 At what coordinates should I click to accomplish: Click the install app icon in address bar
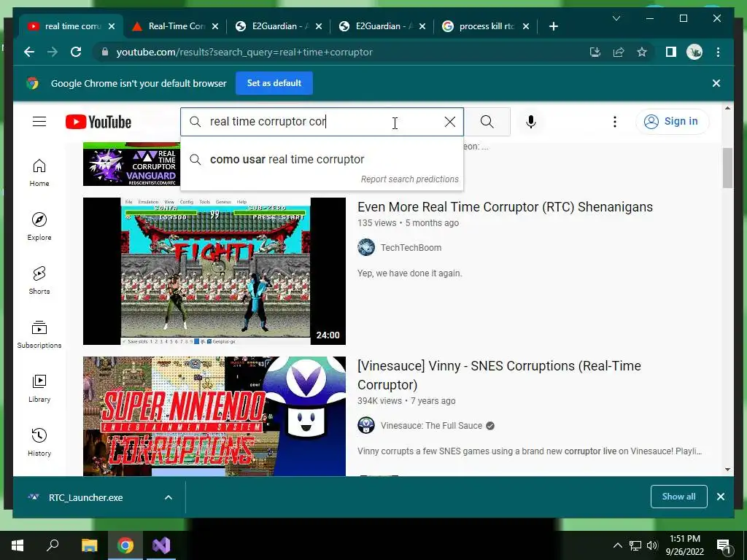(595, 52)
